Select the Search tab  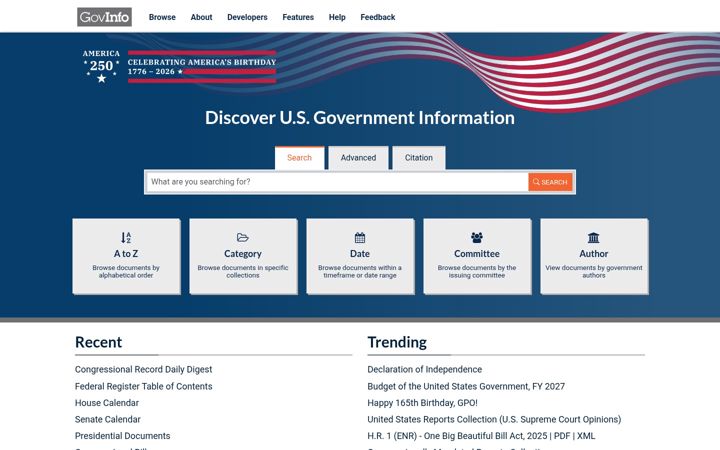click(299, 158)
